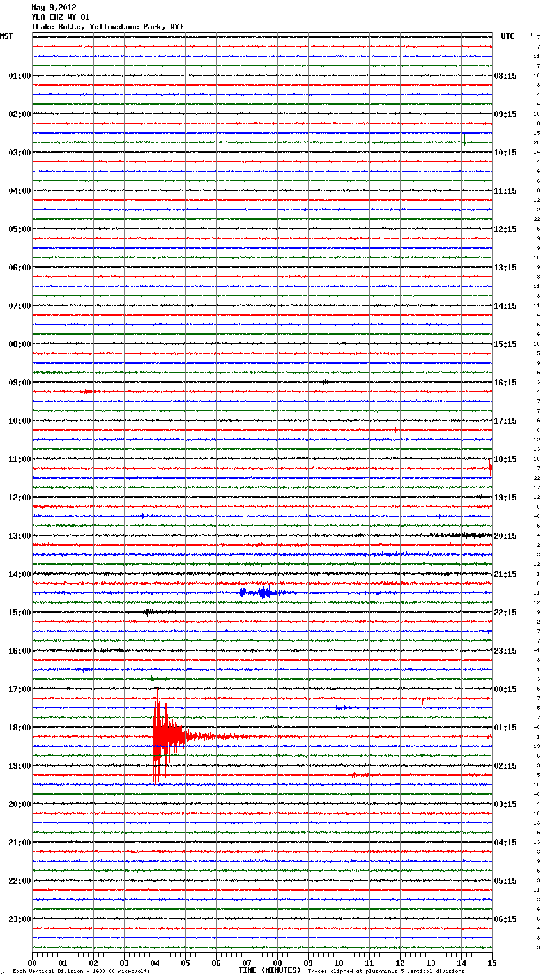This screenshot has width=543, height=980.
Task: Click the 21:15 UTC time label
Action: click(505, 574)
